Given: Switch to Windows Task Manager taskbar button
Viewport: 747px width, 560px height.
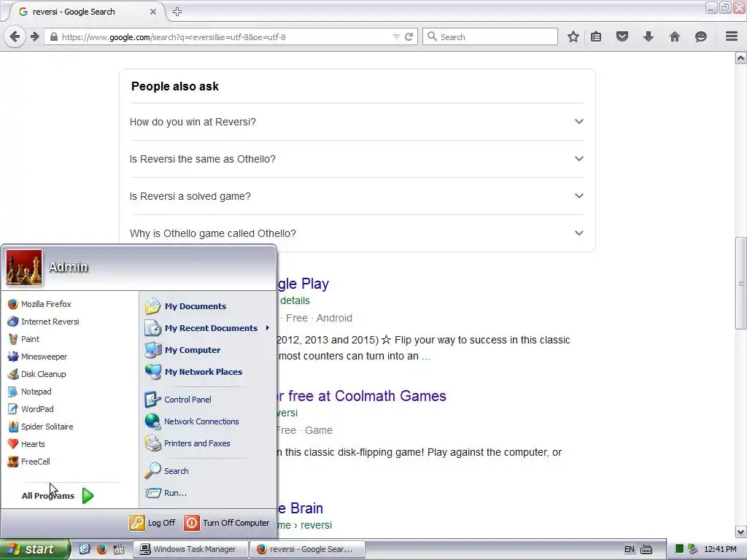Looking at the screenshot, I should click(x=190, y=549).
